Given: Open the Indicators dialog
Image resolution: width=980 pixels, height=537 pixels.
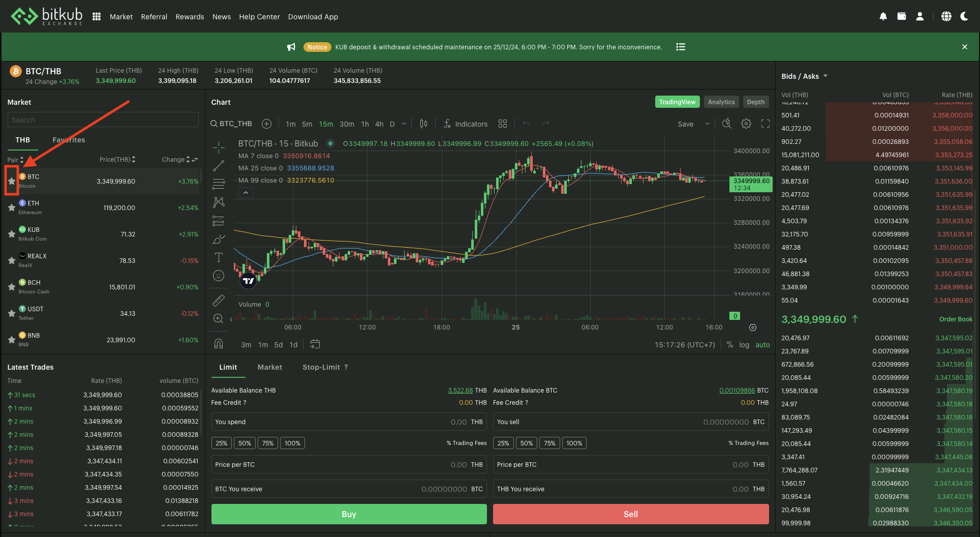Looking at the screenshot, I should click(465, 124).
